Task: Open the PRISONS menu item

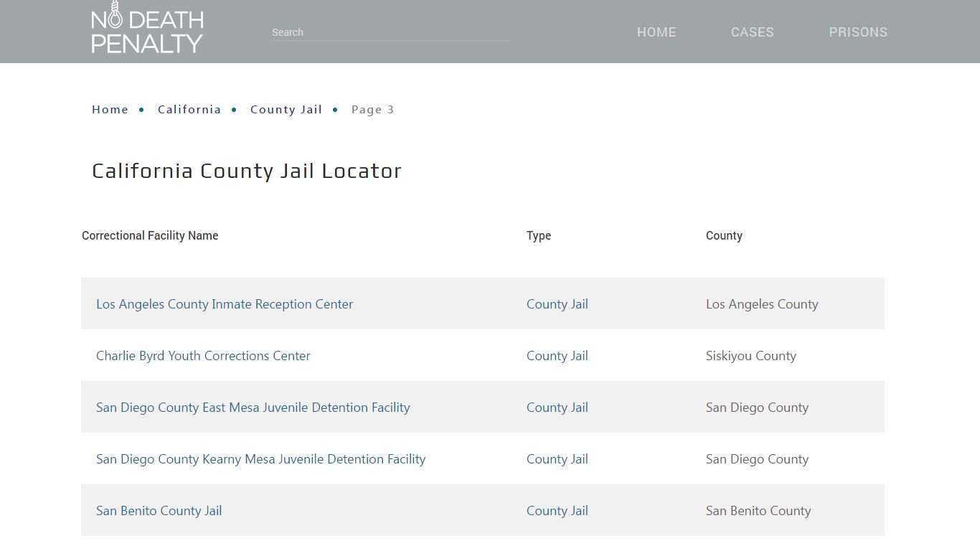Action: (858, 32)
